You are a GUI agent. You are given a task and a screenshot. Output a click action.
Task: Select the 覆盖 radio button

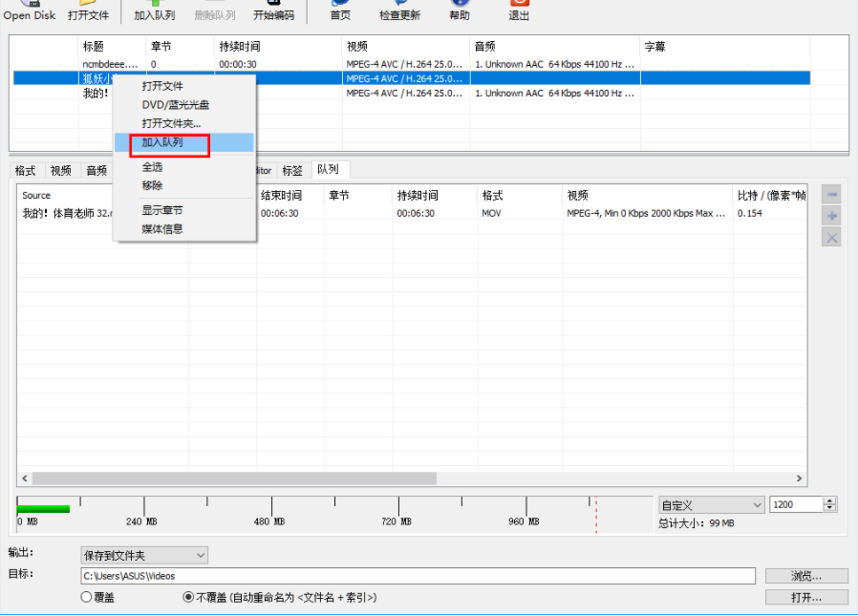coord(86,597)
